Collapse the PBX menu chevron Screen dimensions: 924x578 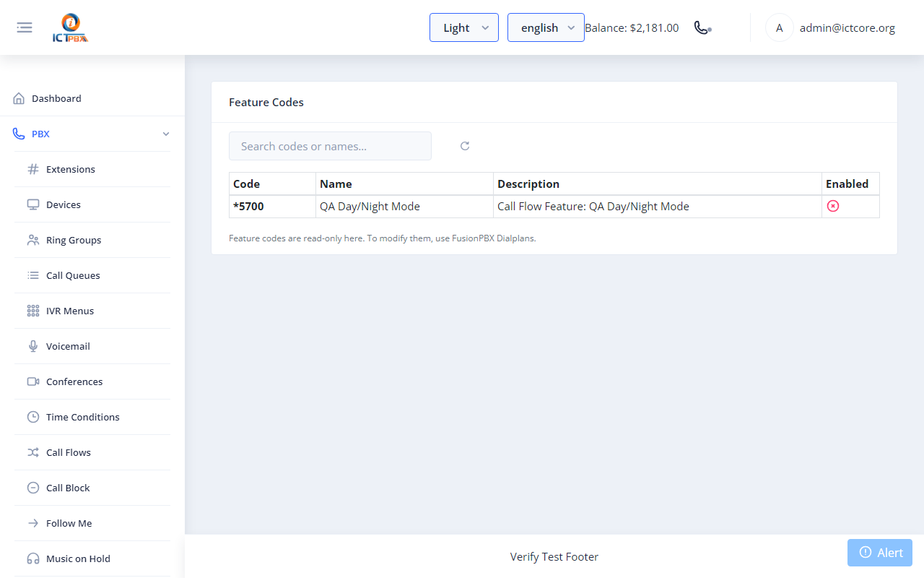(x=166, y=134)
